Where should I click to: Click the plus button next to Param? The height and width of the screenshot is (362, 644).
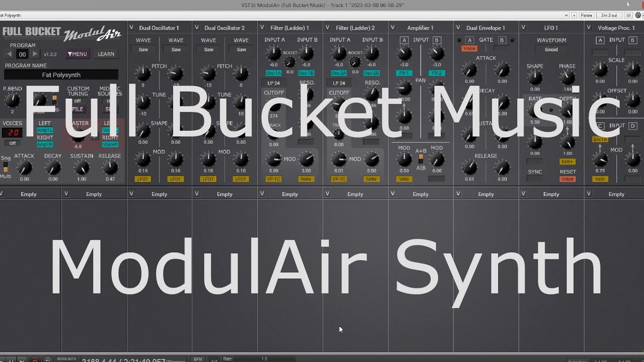(575, 16)
